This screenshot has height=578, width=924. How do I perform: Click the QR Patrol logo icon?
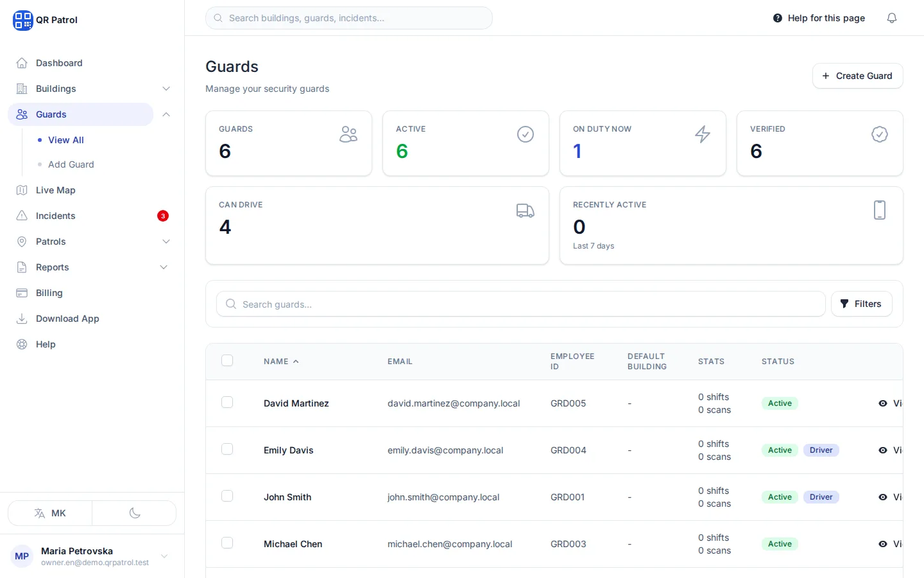click(x=23, y=20)
